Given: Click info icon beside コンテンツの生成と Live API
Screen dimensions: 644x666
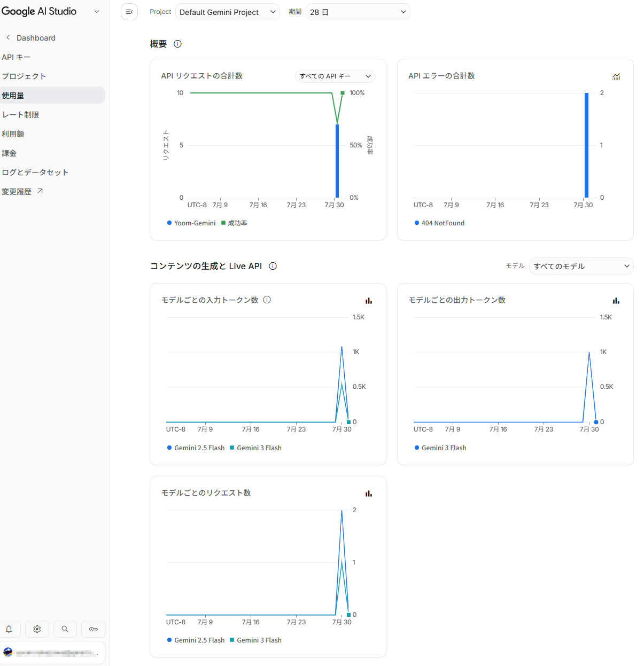Looking at the screenshot, I should (273, 266).
